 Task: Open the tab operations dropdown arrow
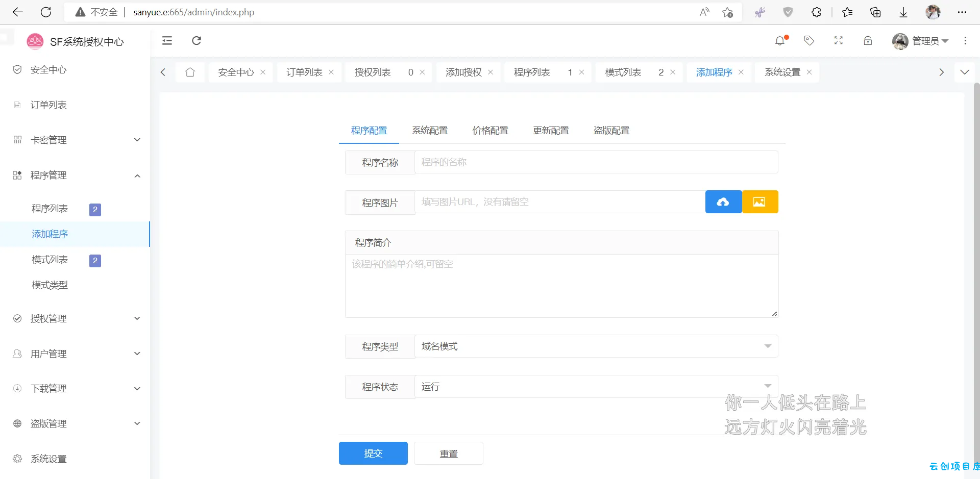pyautogui.click(x=965, y=72)
